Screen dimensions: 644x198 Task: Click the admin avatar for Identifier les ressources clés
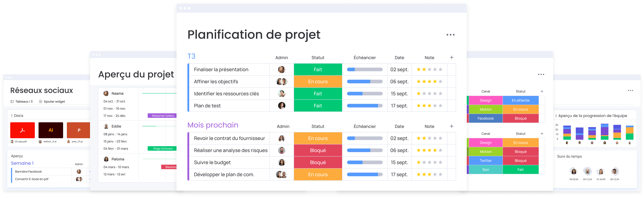(282, 94)
